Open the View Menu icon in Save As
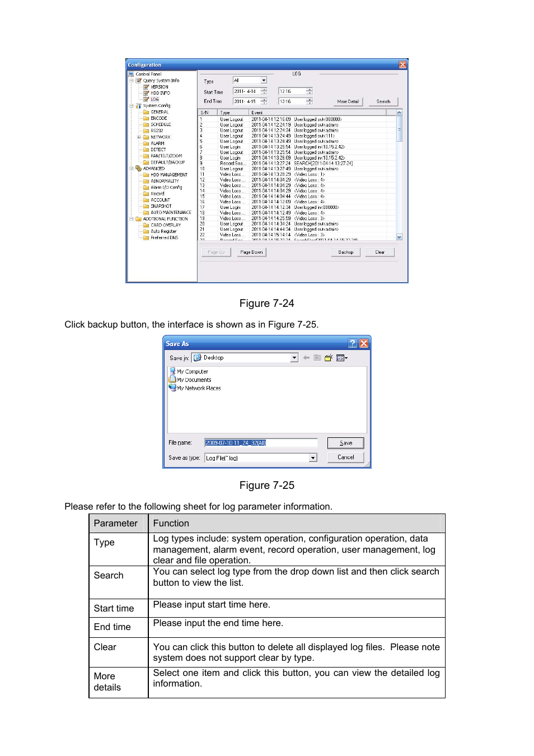 pos(341,358)
